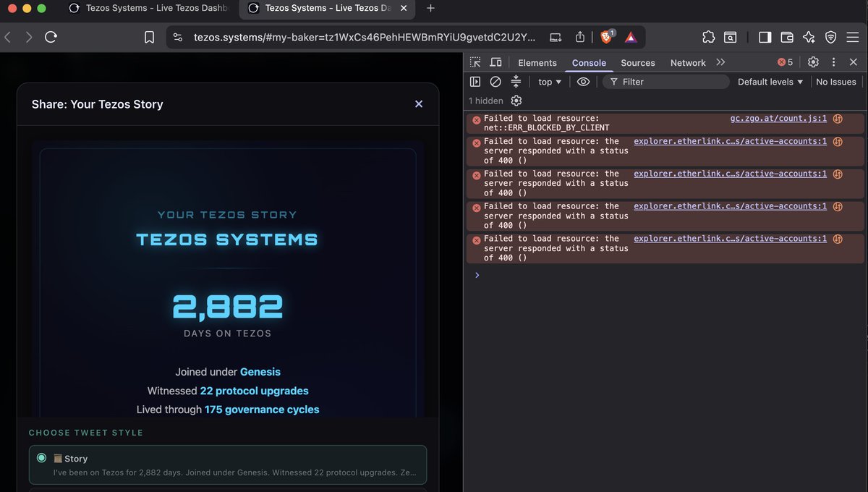Go forward with the browser forward arrow
The width and height of the screenshot is (868, 492).
(x=28, y=37)
